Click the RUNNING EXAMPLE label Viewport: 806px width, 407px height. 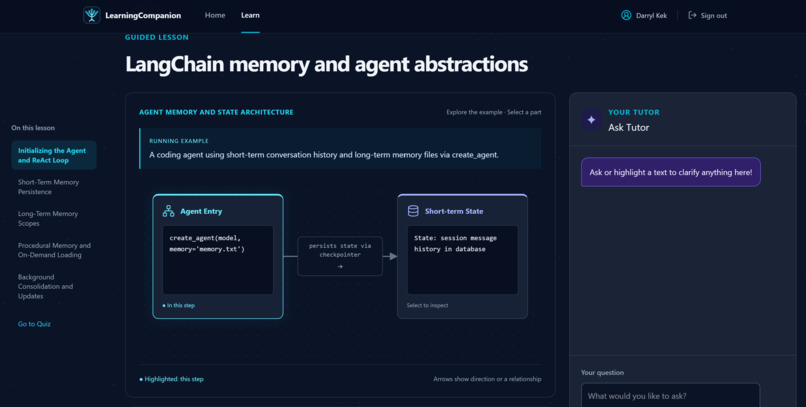pyautogui.click(x=179, y=141)
